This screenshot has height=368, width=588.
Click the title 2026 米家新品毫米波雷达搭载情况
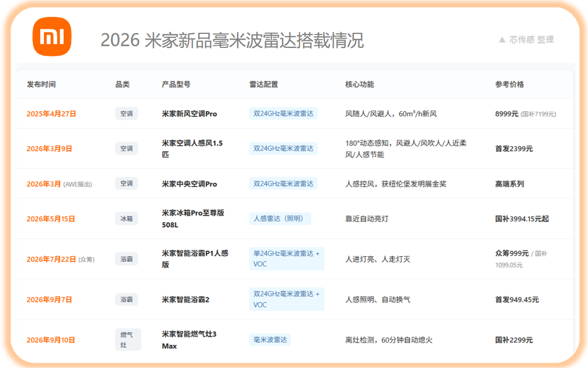[x=232, y=40]
